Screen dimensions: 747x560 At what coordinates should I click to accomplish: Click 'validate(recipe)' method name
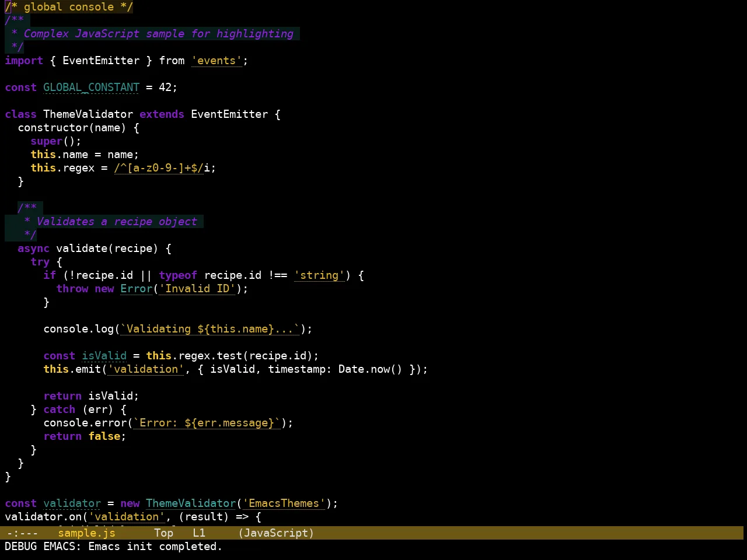[x=107, y=249]
